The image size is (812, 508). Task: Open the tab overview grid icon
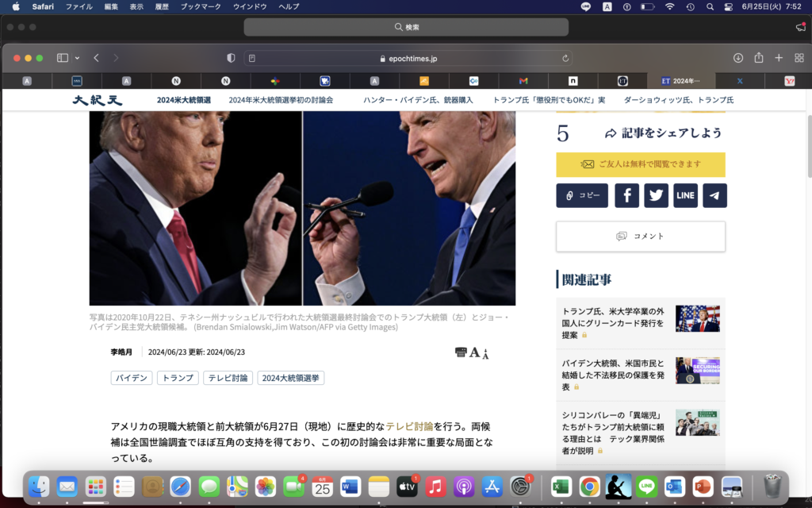point(799,58)
